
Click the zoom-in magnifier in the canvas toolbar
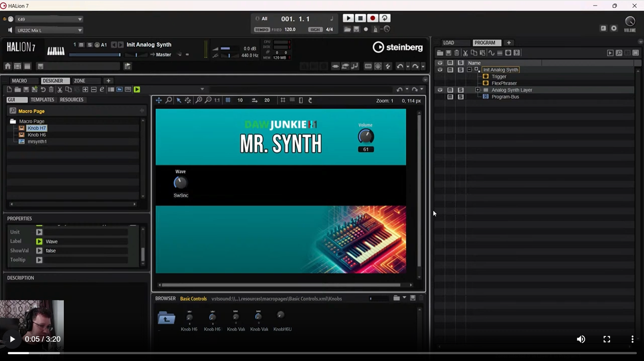(198, 100)
